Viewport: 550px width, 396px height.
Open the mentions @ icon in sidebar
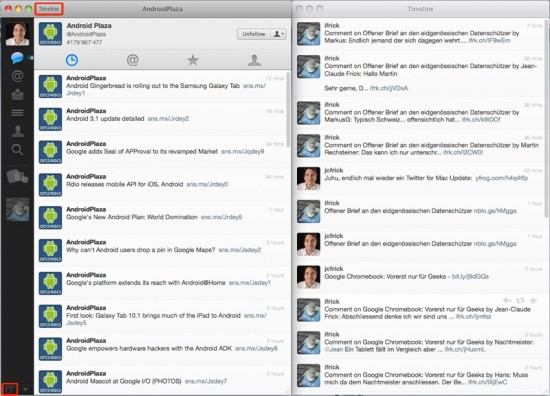(x=17, y=76)
